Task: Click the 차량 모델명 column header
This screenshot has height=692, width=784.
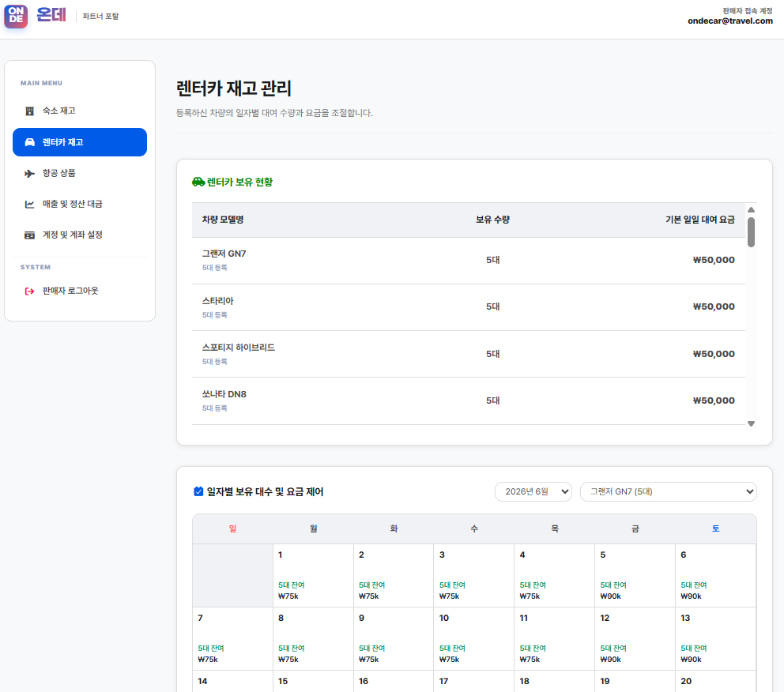Action: click(223, 220)
